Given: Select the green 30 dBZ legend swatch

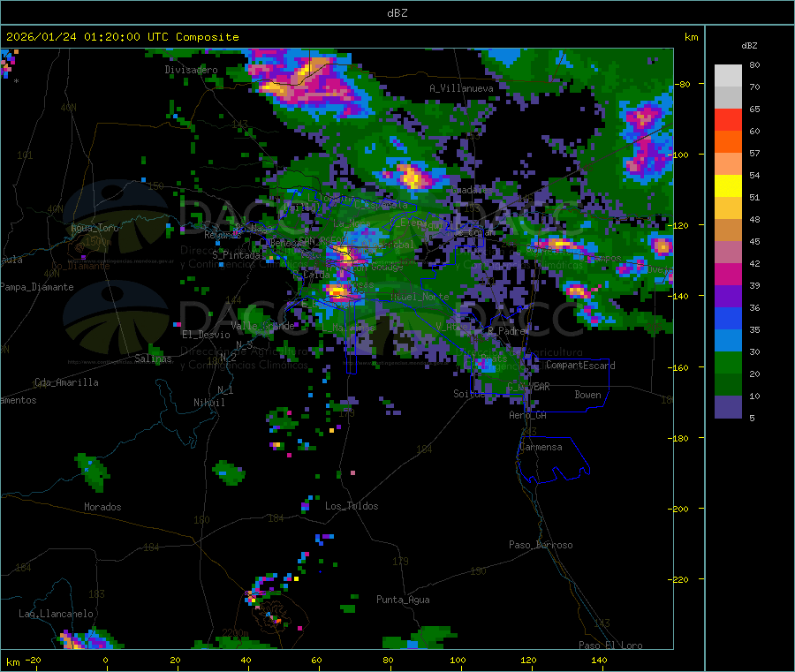Looking at the screenshot, I should 728,362.
